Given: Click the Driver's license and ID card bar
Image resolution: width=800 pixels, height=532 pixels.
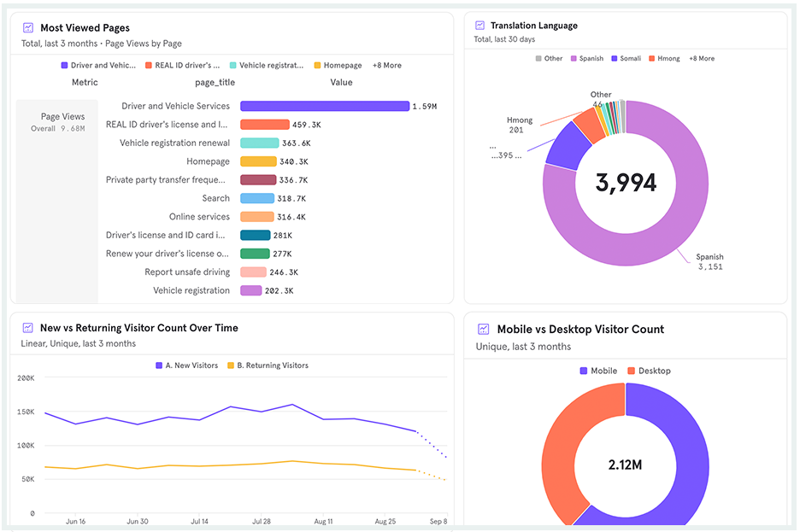Looking at the screenshot, I should tap(255, 235).
